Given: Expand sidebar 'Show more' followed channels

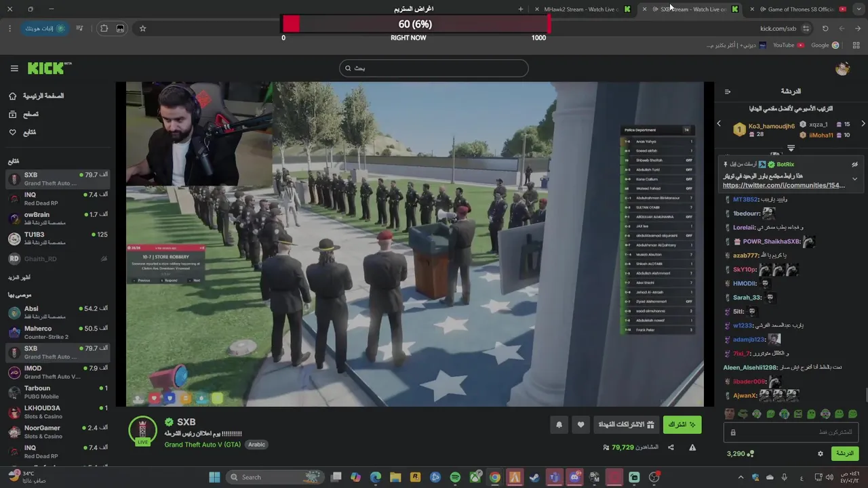Looking at the screenshot, I should coord(19,278).
